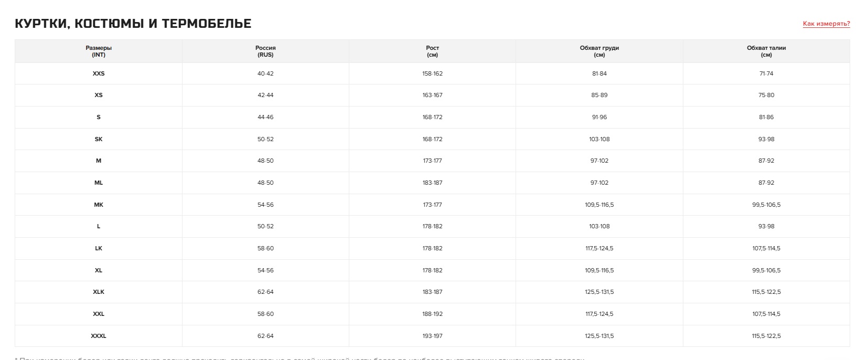
Task: Click the 158-162 height cell
Action: coord(432,73)
